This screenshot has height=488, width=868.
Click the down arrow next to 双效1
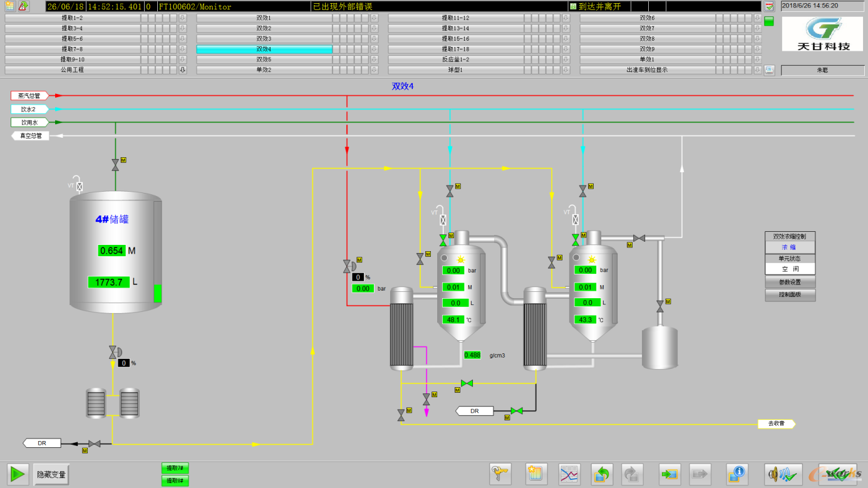click(x=375, y=18)
